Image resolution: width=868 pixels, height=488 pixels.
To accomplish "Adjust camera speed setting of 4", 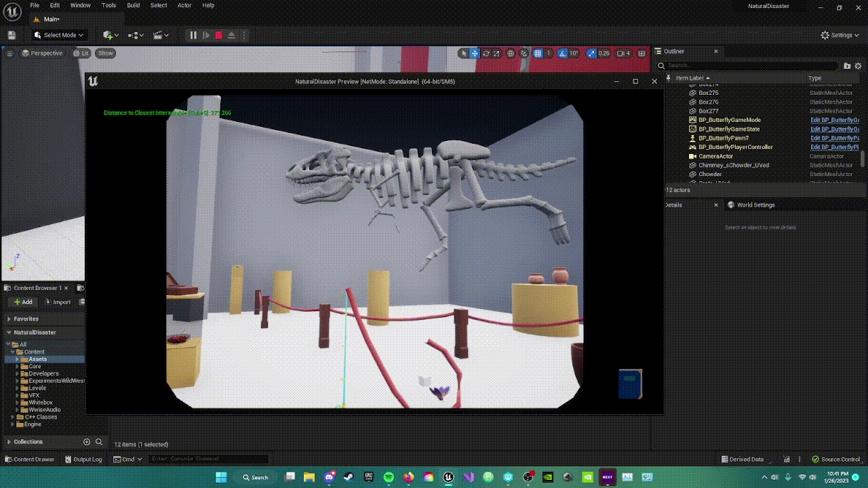I will (623, 53).
